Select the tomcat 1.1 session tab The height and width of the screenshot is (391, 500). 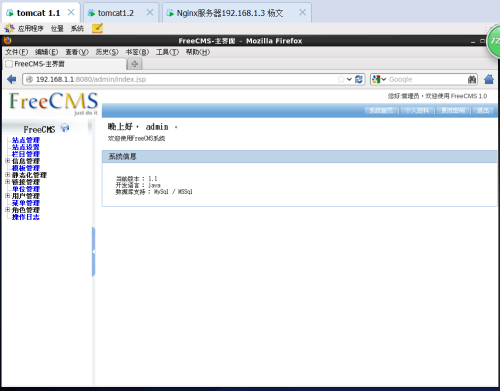pos(38,13)
